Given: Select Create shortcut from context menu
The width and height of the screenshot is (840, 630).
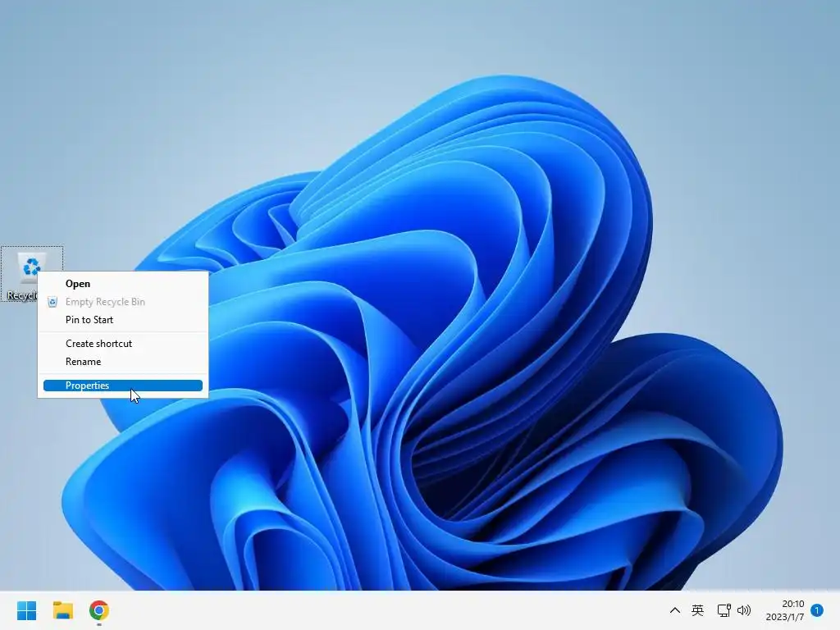Looking at the screenshot, I should [123, 344].
